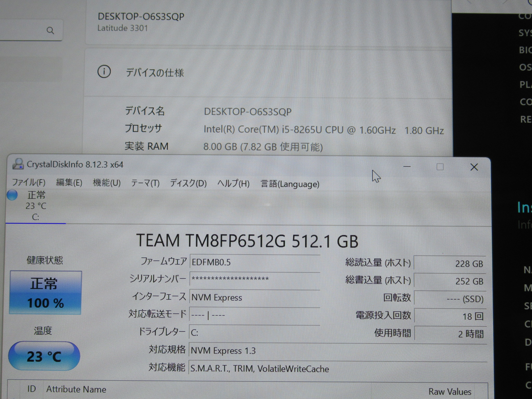Click the ID column header
The image size is (532, 399).
tap(31, 389)
